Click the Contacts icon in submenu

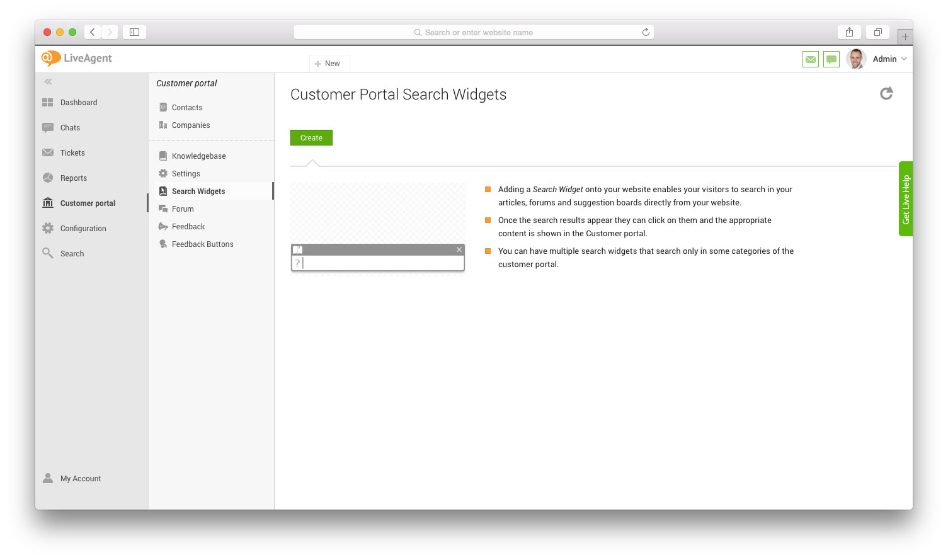(163, 108)
